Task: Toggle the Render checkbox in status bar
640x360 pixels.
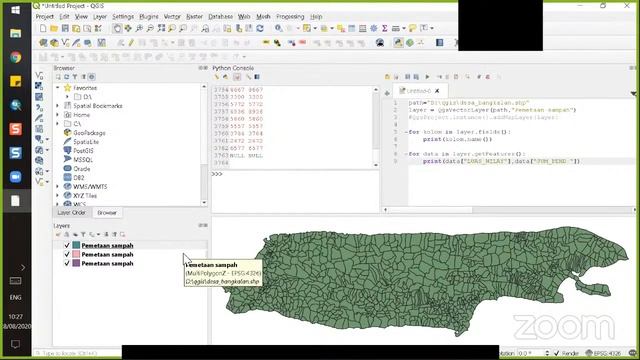Action: click(x=557, y=353)
